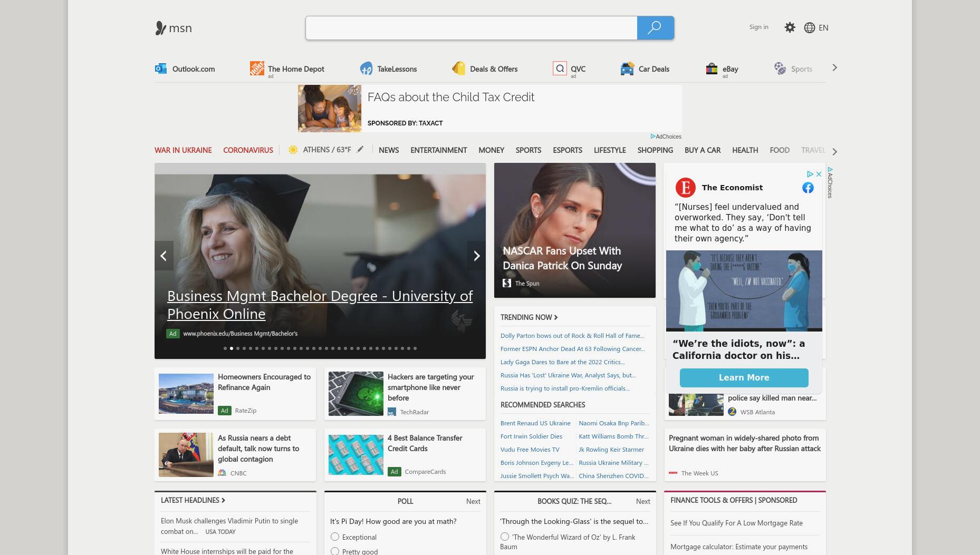This screenshot has height=555, width=980.
Task: Open NASCAR Danica Patrick story image
Action: pyautogui.click(x=575, y=230)
